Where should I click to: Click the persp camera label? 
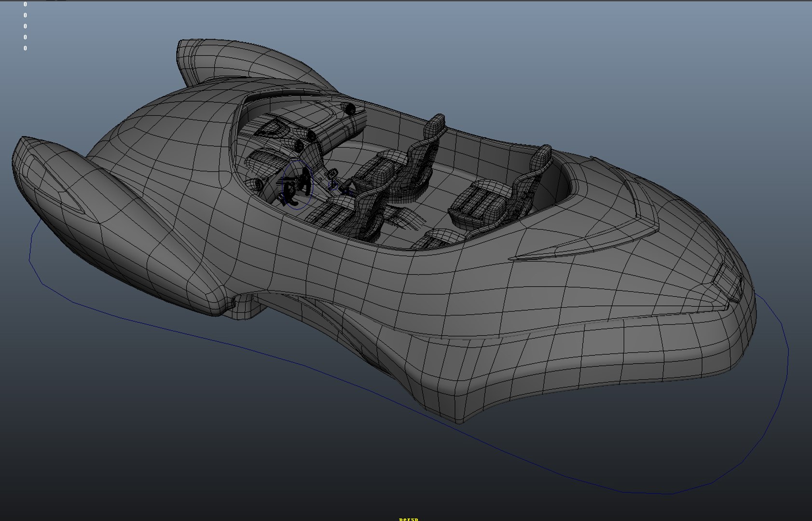[409, 519]
